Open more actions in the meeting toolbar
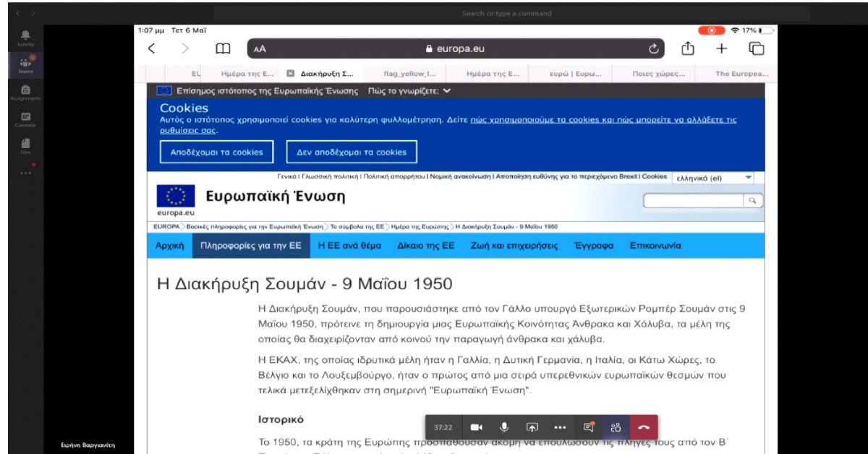The height and width of the screenshot is (454, 868). coord(560,427)
